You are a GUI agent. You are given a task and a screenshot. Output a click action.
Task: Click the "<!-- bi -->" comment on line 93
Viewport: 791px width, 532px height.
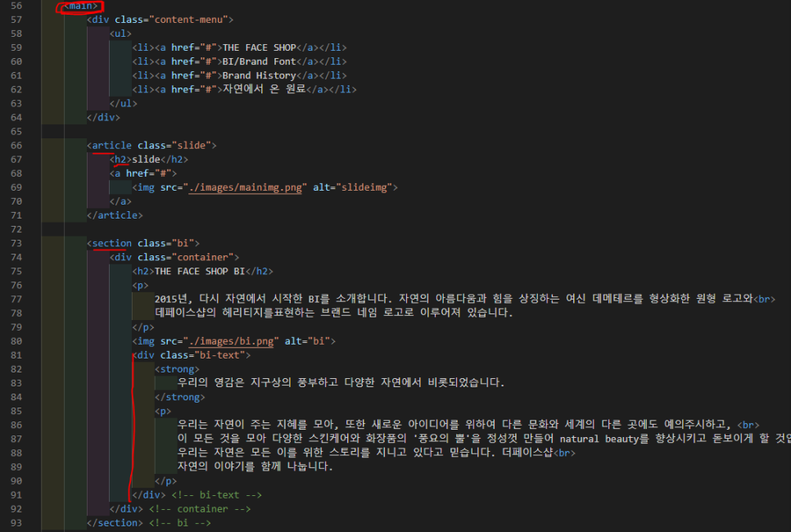pyautogui.click(x=180, y=524)
